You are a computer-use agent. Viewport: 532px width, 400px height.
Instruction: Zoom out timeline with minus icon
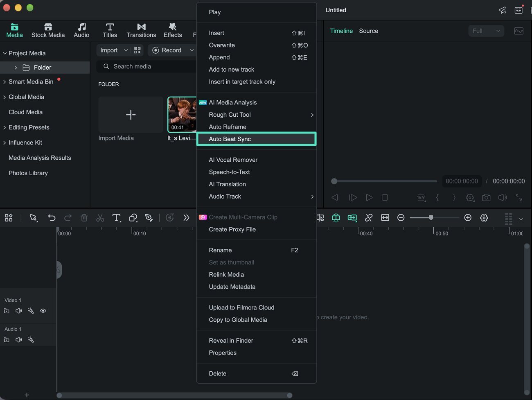(401, 218)
